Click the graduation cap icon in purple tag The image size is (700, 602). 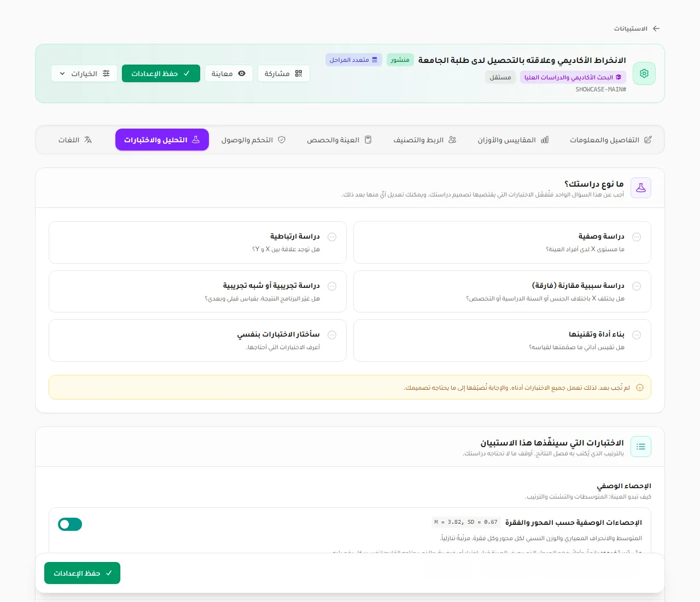coord(619,78)
